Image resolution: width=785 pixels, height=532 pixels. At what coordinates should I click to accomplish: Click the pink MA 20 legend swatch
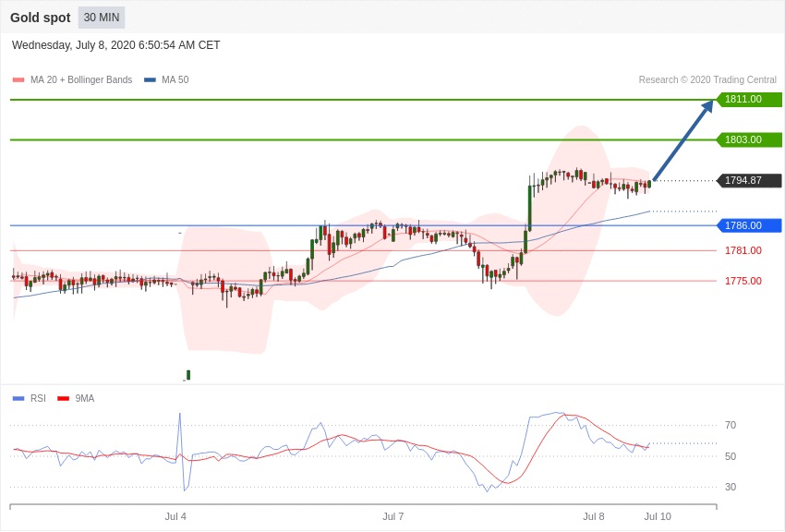click(x=18, y=80)
